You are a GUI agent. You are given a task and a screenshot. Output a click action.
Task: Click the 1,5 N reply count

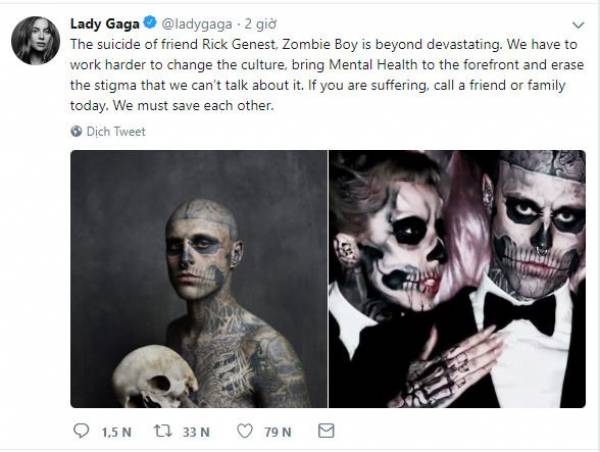pos(117,431)
